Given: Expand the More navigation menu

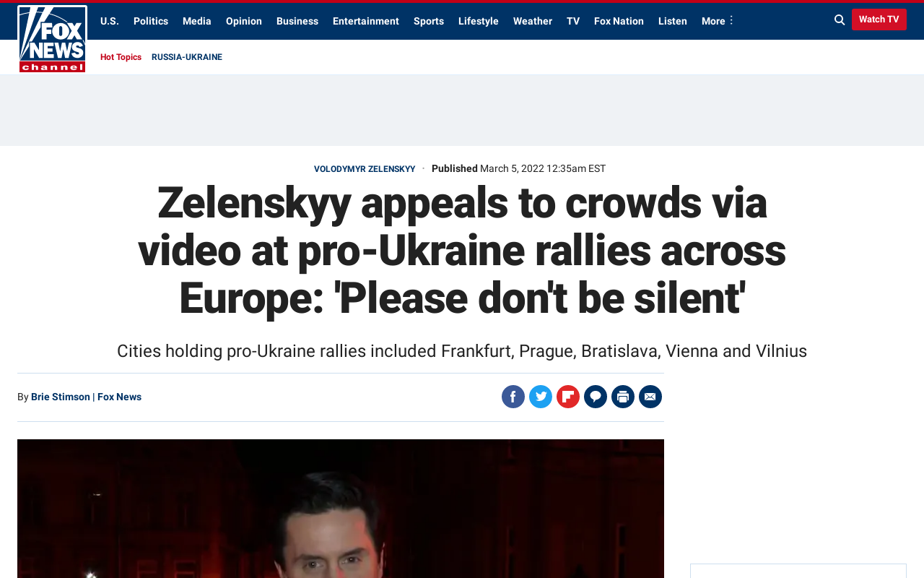Looking at the screenshot, I should [x=718, y=21].
